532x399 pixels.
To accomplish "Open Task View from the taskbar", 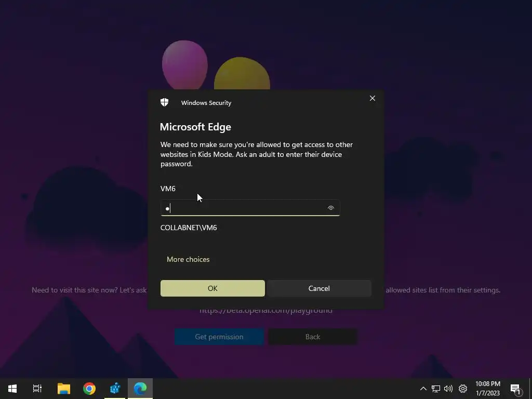I will 37,389.
